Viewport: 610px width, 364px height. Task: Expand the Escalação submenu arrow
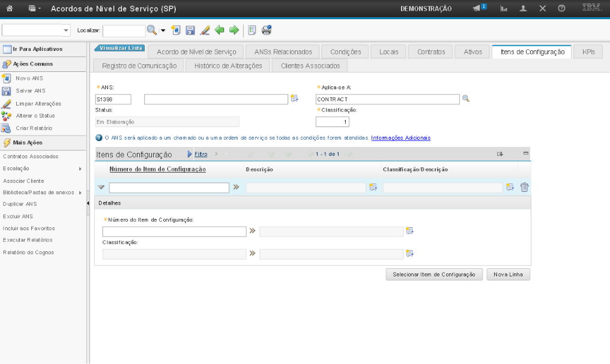[x=80, y=169]
